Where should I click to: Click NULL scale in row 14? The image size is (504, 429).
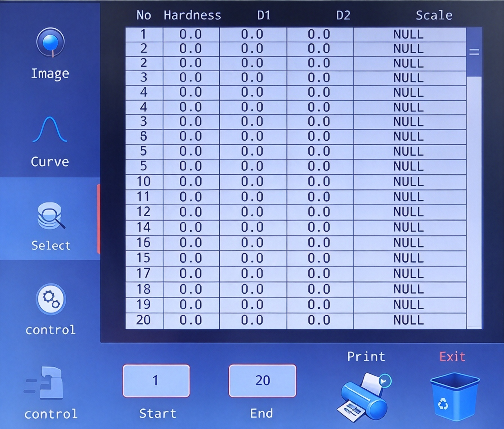[409, 228]
